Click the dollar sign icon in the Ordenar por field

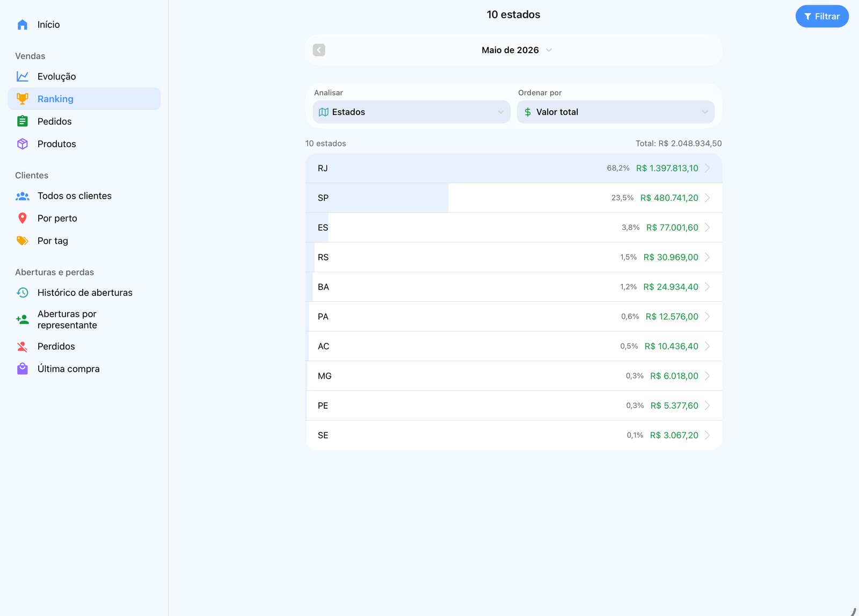[528, 112]
